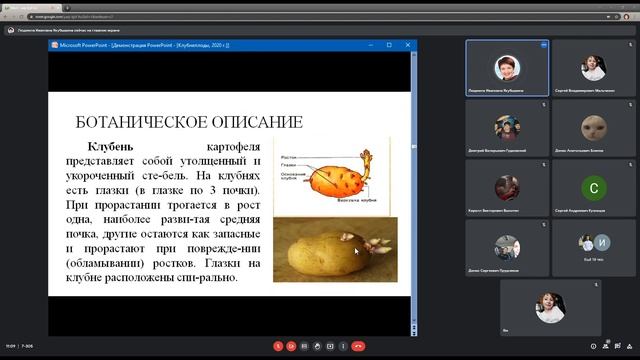Click muted mic icon on your own tile
Image resolution: width=640 pixels, height=360 pixels.
(596, 285)
